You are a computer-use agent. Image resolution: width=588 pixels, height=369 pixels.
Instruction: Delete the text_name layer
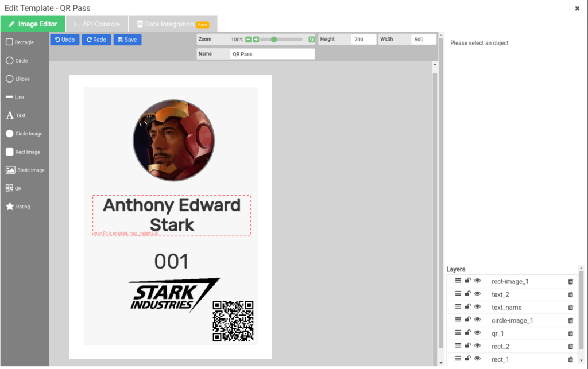(x=570, y=308)
